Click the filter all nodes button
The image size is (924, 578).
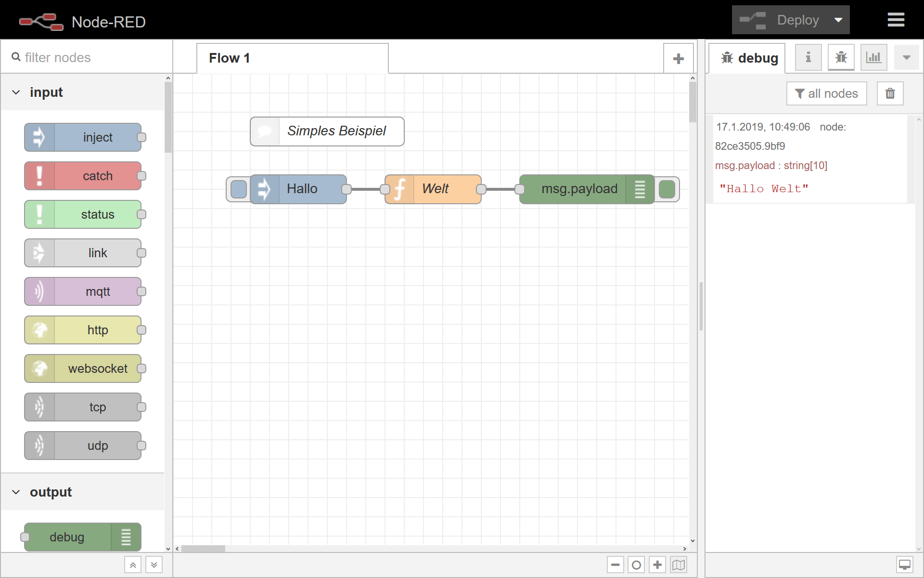(827, 92)
